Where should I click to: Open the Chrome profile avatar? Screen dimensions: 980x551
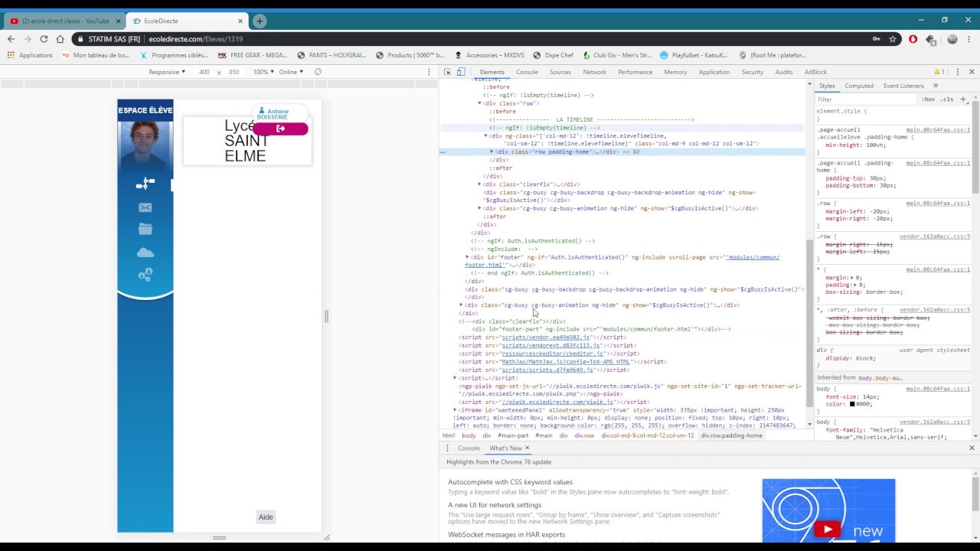(x=952, y=39)
